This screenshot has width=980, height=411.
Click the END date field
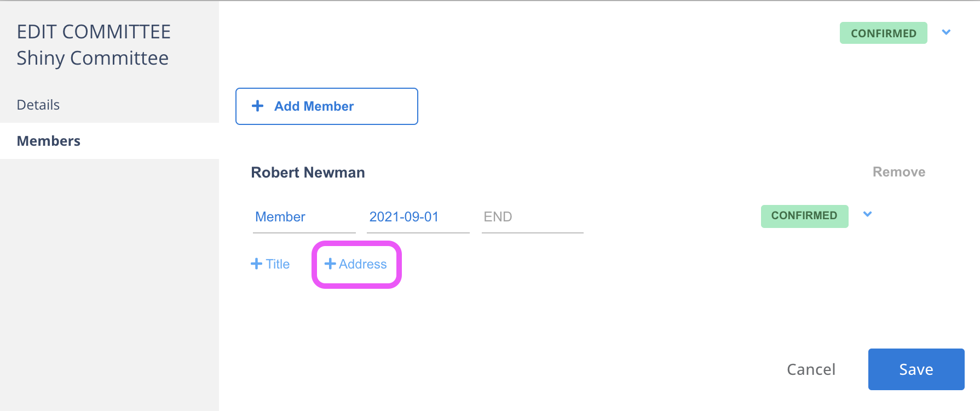click(x=532, y=217)
